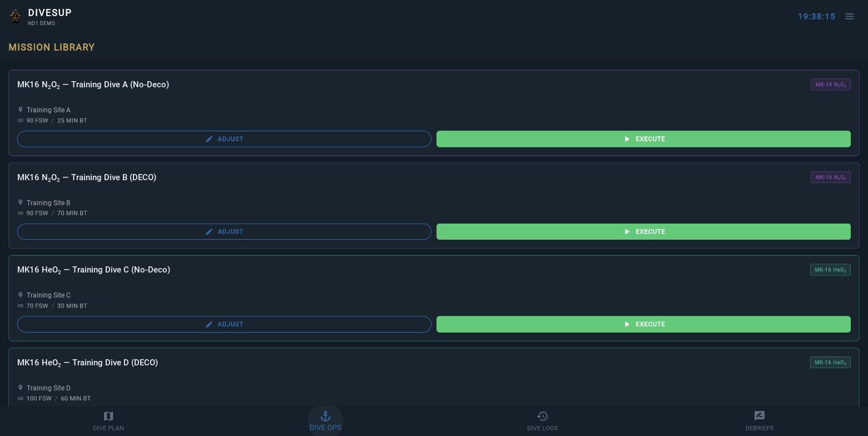868x436 pixels.
Task: Click the history clock icon for Dive Logs
Action: [542, 416]
